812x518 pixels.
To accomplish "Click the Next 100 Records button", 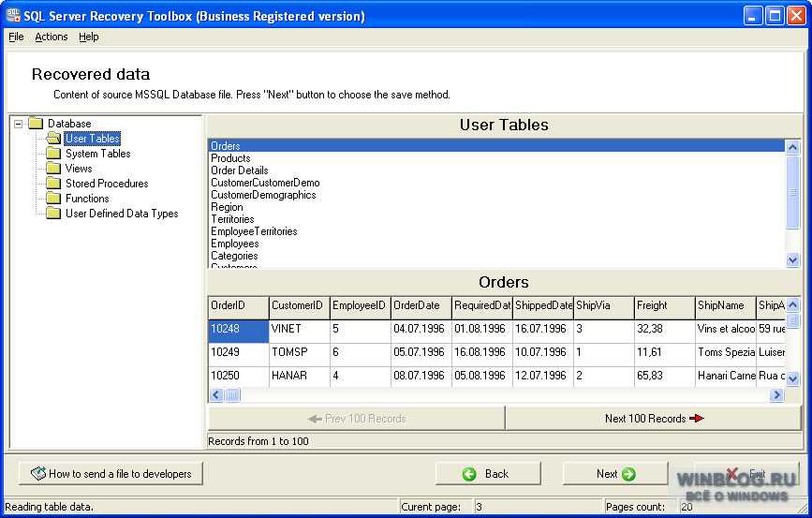I will (x=654, y=418).
